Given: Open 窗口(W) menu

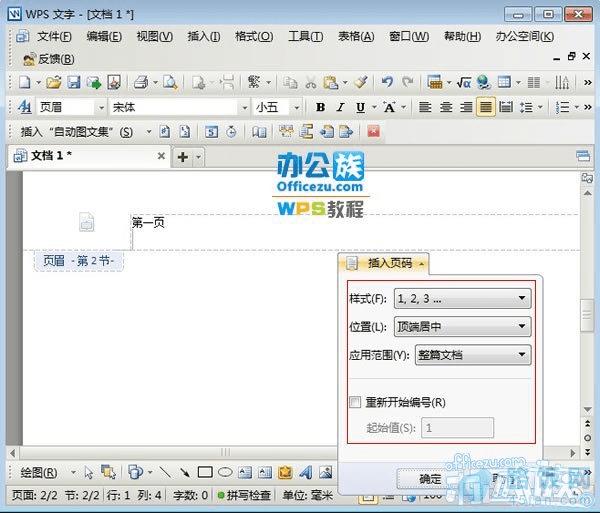Looking at the screenshot, I should click(x=409, y=36).
